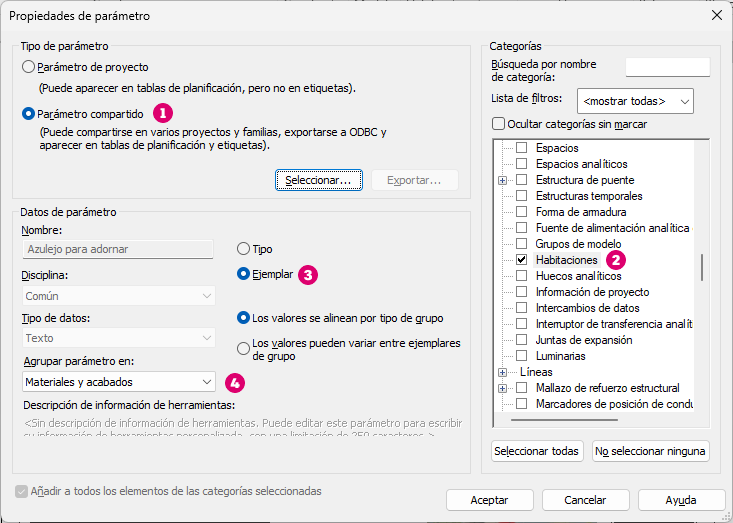This screenshot has width=733, height=523.
Task: Click the category list scrollbar thumb
Action: 701,267
